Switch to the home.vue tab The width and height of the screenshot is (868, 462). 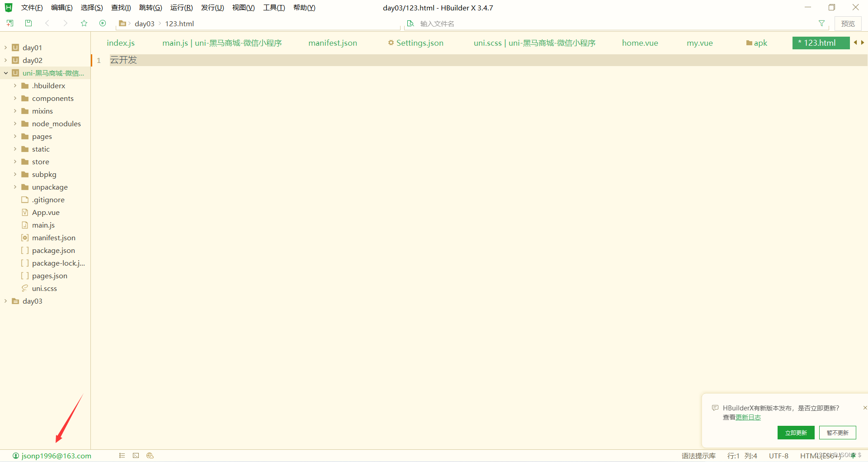[x=640, y=43]
